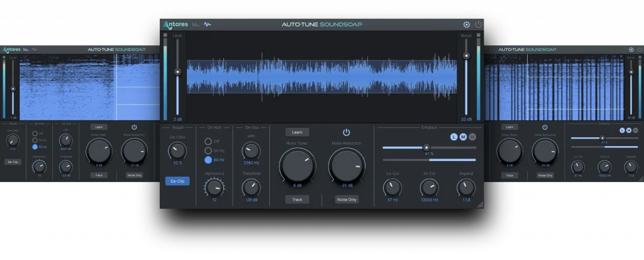The width and height of the screenshot is (644, 260).
Task: Select 60 Hz De-Hum option in center window
Action: tap(208, 160)
